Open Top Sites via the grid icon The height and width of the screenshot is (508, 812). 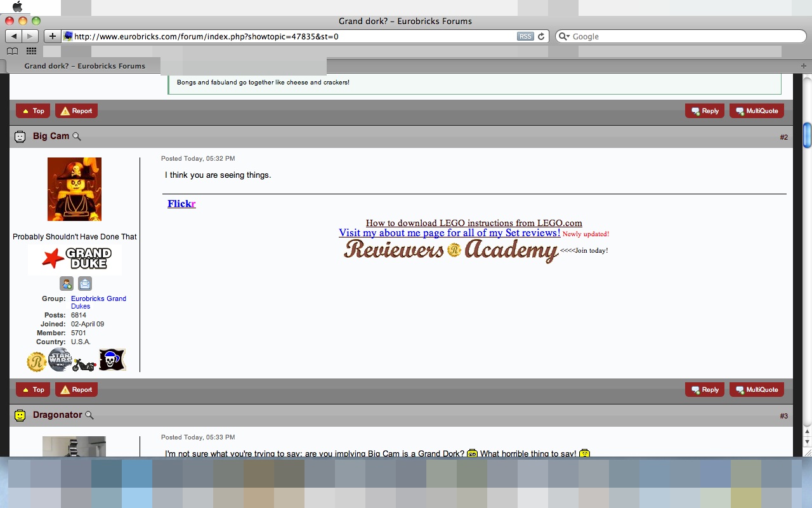[x=30, y=51]
